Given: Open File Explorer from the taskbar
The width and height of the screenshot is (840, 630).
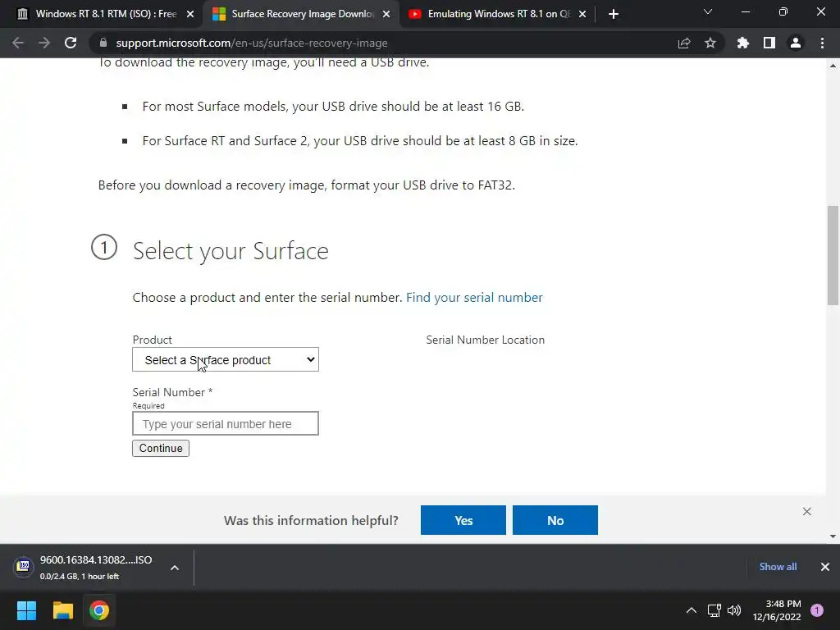Looking at the screenshot, I should 62,610.
